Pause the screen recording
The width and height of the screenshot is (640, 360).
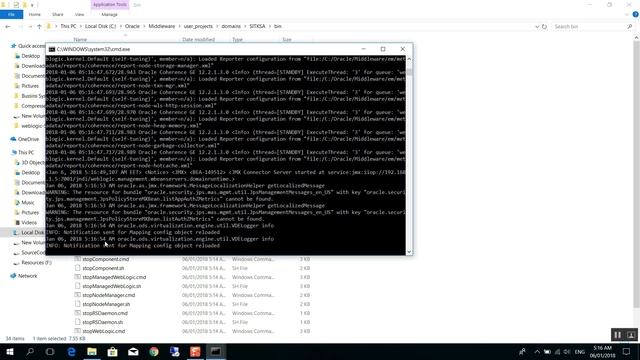tap(618, 335)
